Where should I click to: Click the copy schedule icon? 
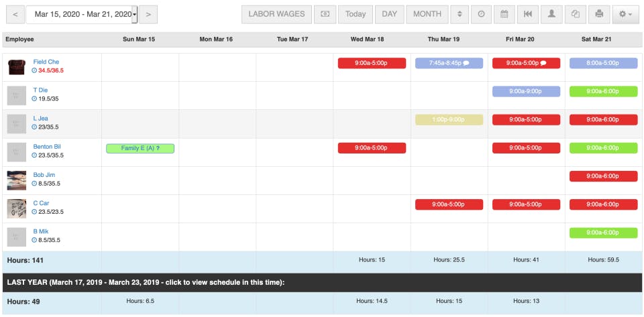pyautogui.click(x=576, y=13)
